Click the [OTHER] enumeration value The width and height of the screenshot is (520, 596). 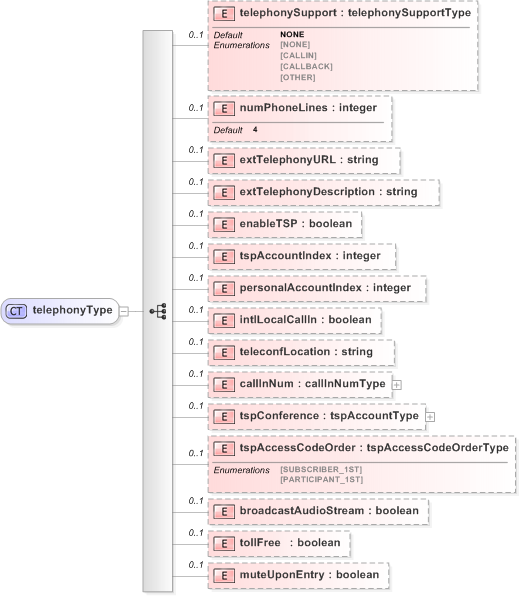pyautogui.click(x=298, y=78)
